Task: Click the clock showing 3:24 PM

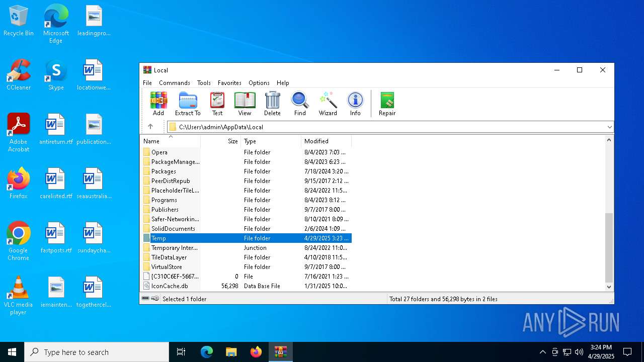Action: coord(601,347)
